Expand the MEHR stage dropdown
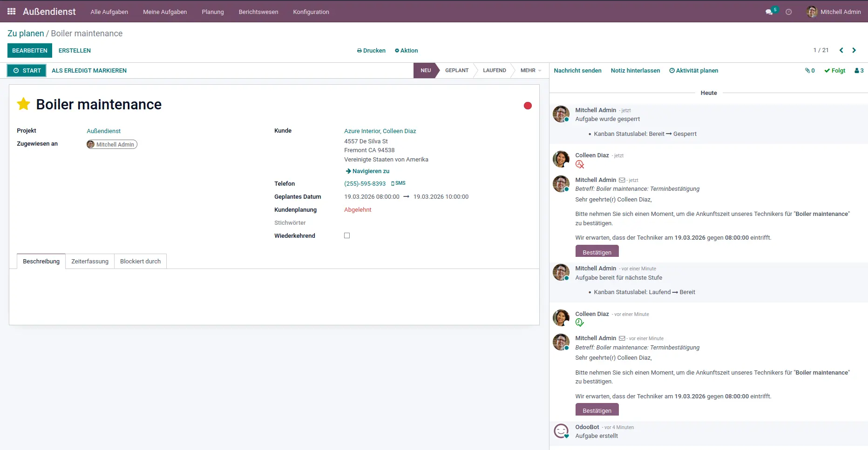The width and height of the screenshot is (868, 450). point(530,71)
